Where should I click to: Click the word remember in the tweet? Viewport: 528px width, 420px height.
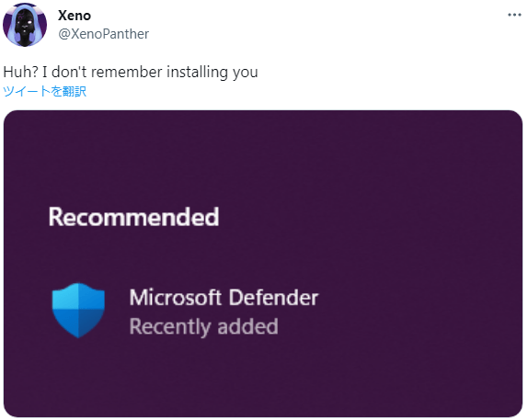(127, 72)
